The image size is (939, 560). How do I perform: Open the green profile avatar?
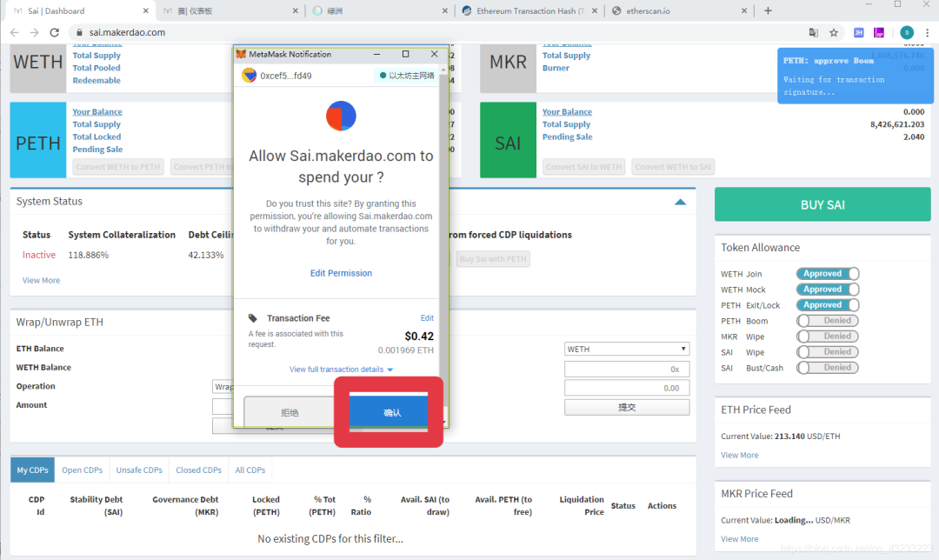click(x=907, y=32)
